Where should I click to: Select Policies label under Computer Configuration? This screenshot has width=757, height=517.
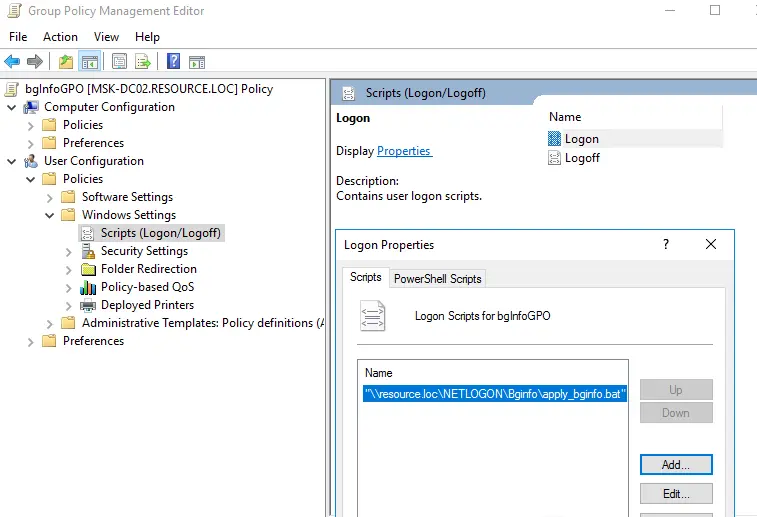coord(83,125)
